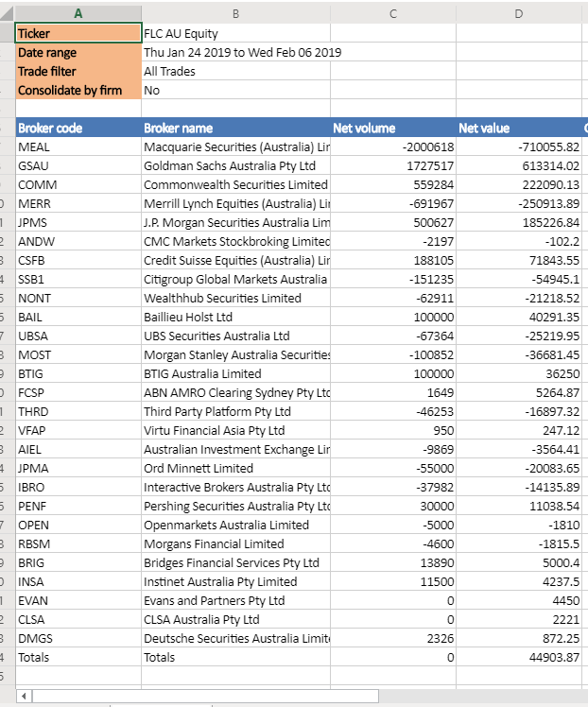Screen dimensions: 588x707
Task: Select the Trade filter label cell
Action: click(x=78, y=71)
